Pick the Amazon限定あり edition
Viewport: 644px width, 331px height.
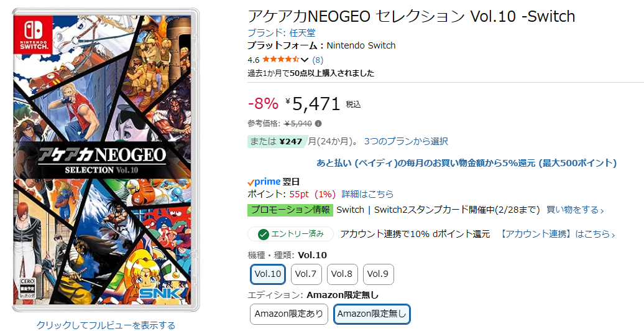[x=289, y=314]
